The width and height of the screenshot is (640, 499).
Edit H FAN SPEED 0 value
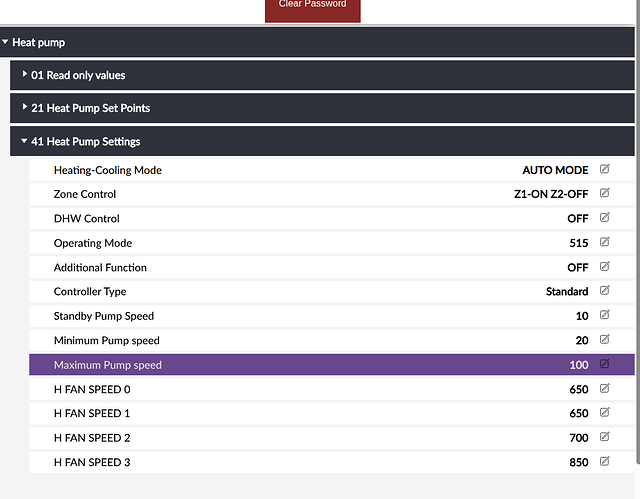(604, 389)
